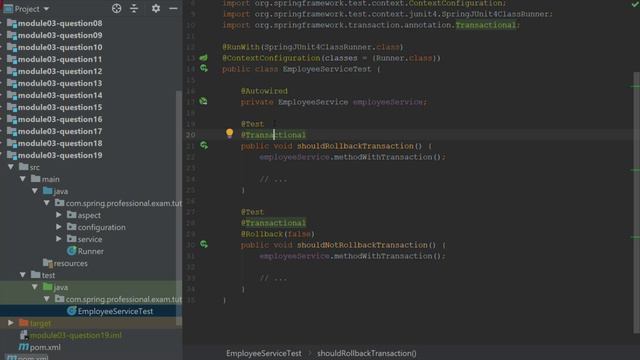Open Project panel settings gear

click(x=156, y=9)
